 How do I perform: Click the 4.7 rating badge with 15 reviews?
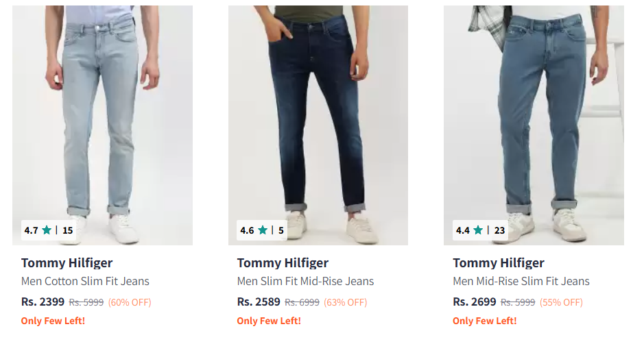pyautogui.click(x=48, y=230)
